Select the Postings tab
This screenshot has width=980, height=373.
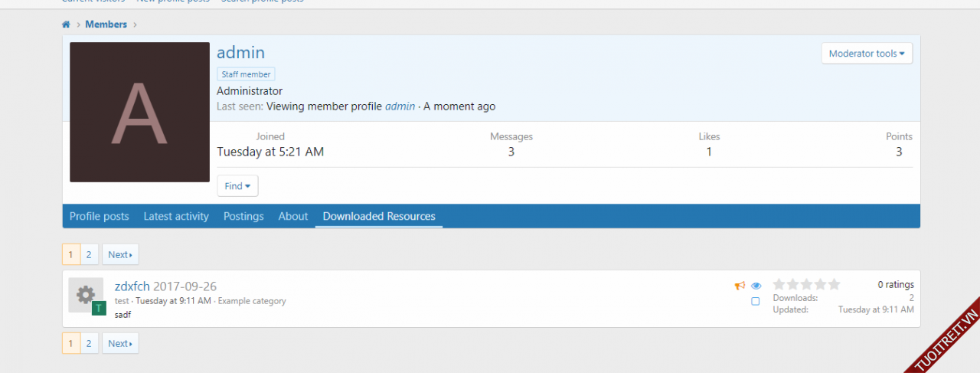(243, 217)
